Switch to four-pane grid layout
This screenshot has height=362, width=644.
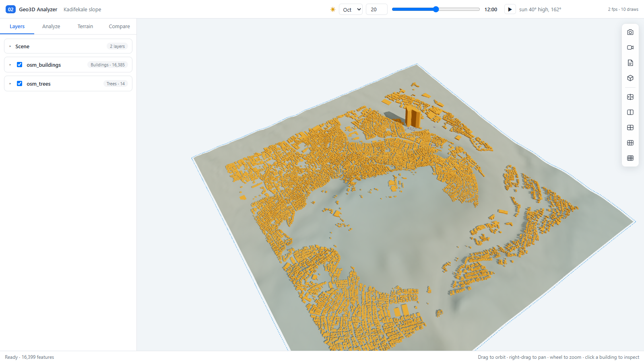coord(630,128)
